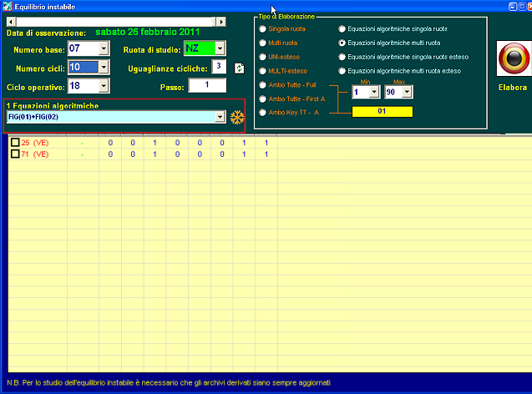Tick the checkbox for row 25 (VE)
Viewport: 532px width, 394px height.
(x=14, y=143)
